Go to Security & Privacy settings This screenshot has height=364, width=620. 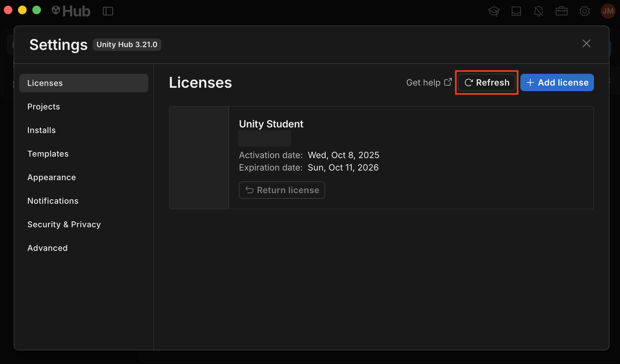click(x=84, y=224)
